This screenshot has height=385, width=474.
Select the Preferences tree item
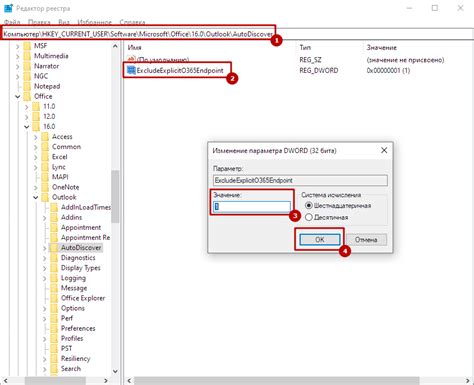[x=78, y=328]
